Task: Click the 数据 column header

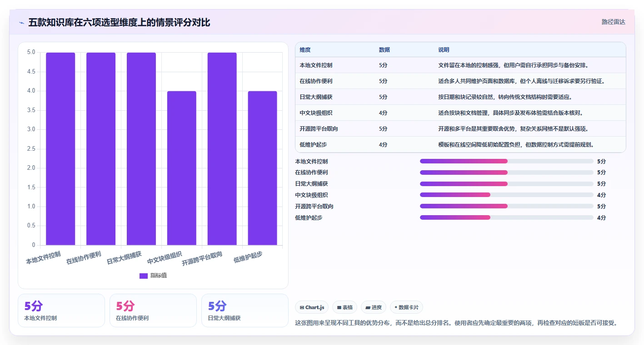Action: (x=384, y=49)
